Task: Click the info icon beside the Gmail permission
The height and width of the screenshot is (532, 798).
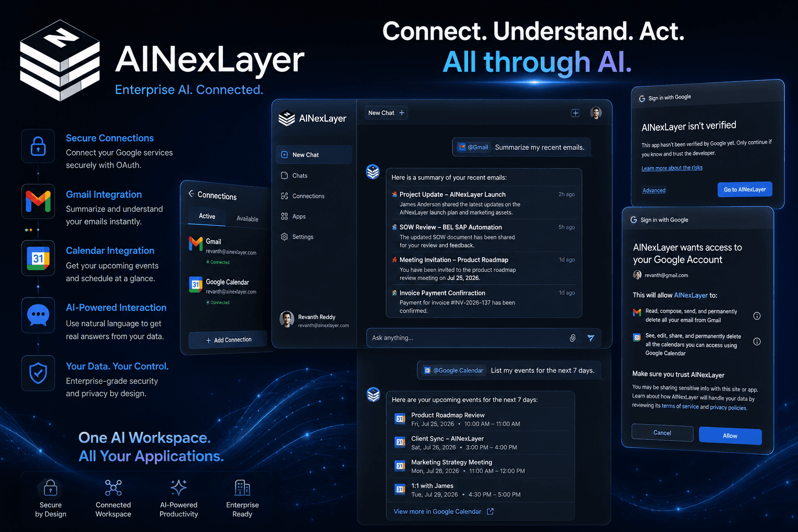Action: (757, 316)
